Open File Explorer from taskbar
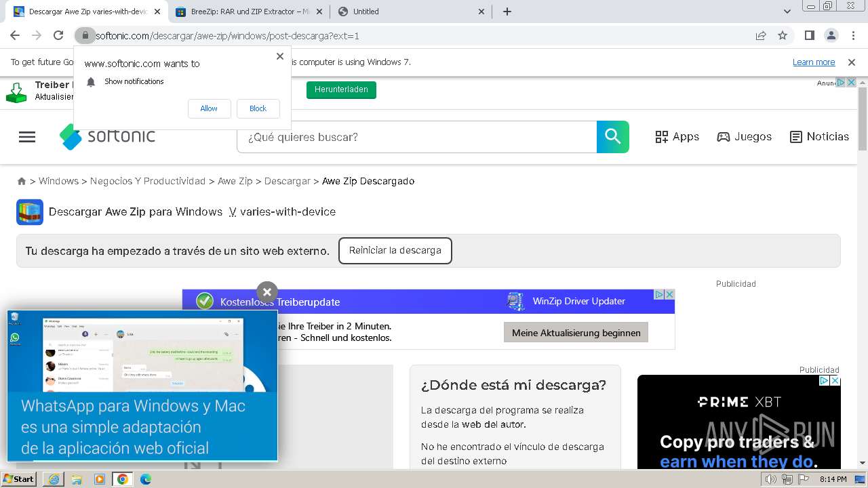 (x=77, y=479)
